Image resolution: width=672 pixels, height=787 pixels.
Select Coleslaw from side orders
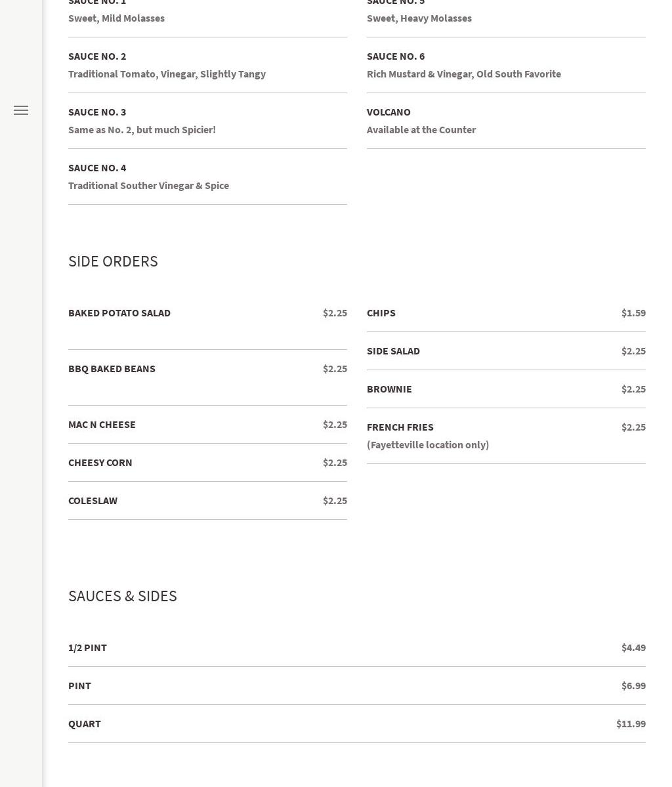(93, 501)
